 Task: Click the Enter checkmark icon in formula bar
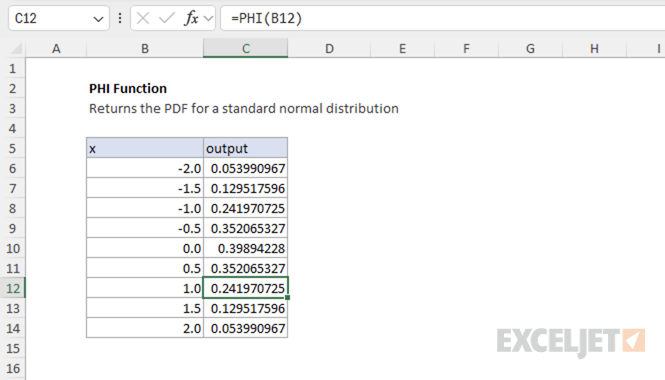[167, 18]
